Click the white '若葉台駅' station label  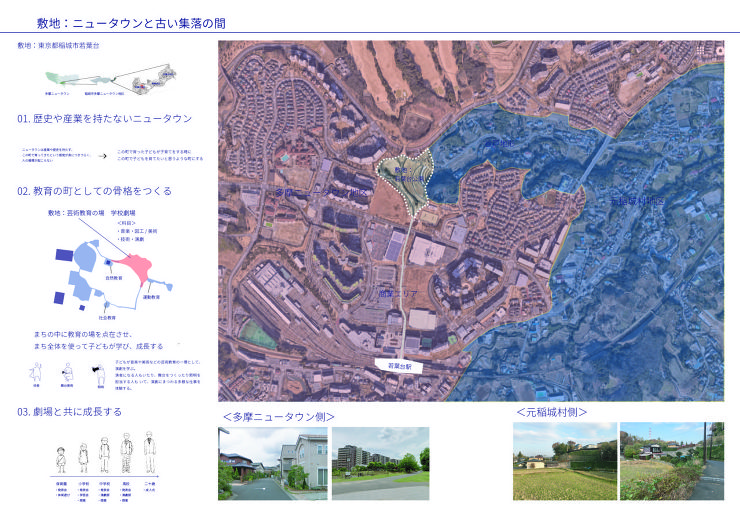point(399,366)
